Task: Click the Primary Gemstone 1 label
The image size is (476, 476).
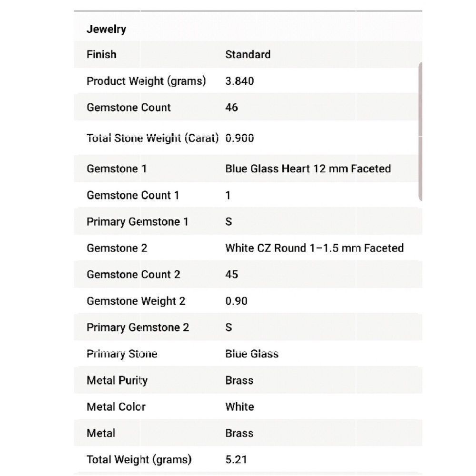Action: click(x=137, y=222)
